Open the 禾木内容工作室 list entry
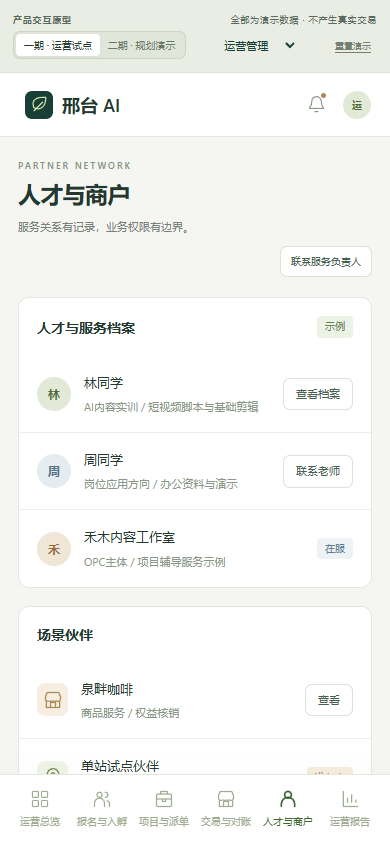 [x=195, y=548]
